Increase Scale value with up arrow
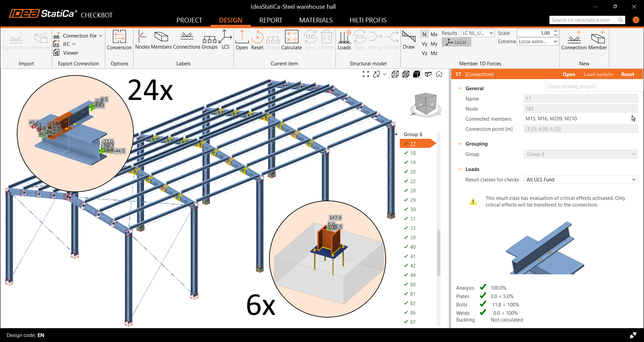The height and width of the screenshot is (342, 644). (x=555, y=31)
